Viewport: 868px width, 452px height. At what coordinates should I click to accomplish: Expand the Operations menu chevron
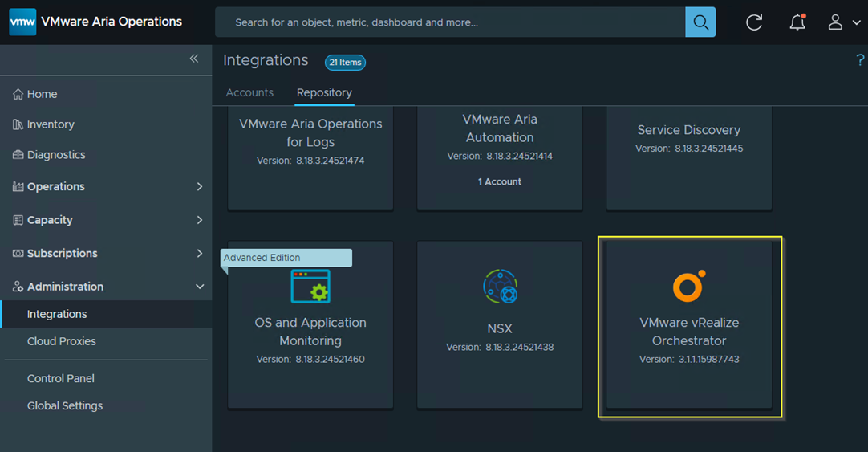pos(200,187)
